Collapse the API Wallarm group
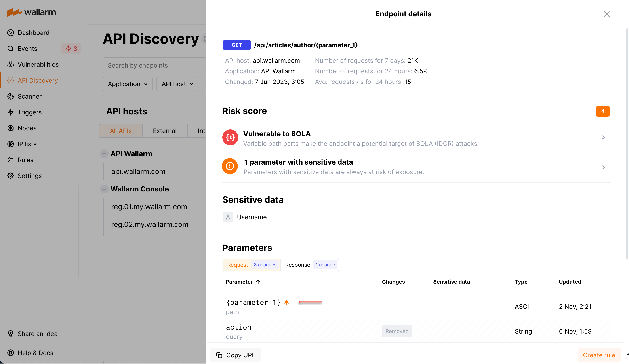 click(x=104, y=154)
